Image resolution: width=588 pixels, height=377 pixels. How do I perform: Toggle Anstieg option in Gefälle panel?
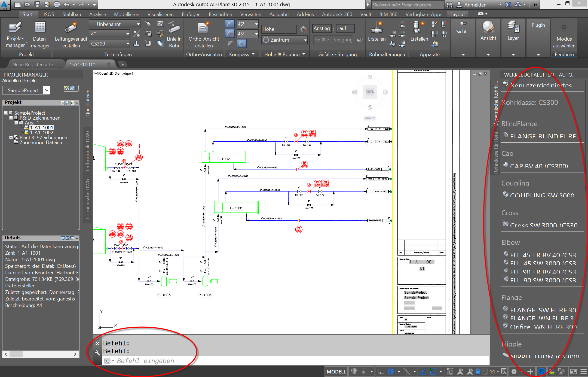click(321, 28)
